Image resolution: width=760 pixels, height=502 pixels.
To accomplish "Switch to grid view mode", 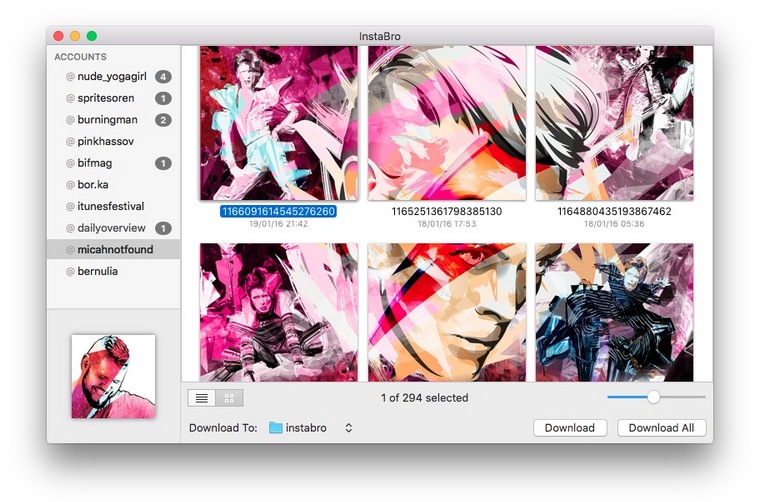I will [229, 398].
